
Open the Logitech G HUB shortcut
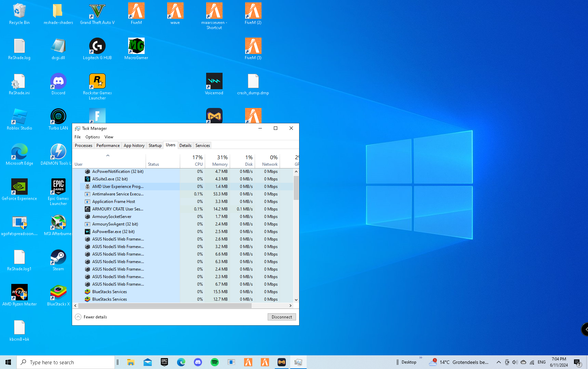[97, 46]
